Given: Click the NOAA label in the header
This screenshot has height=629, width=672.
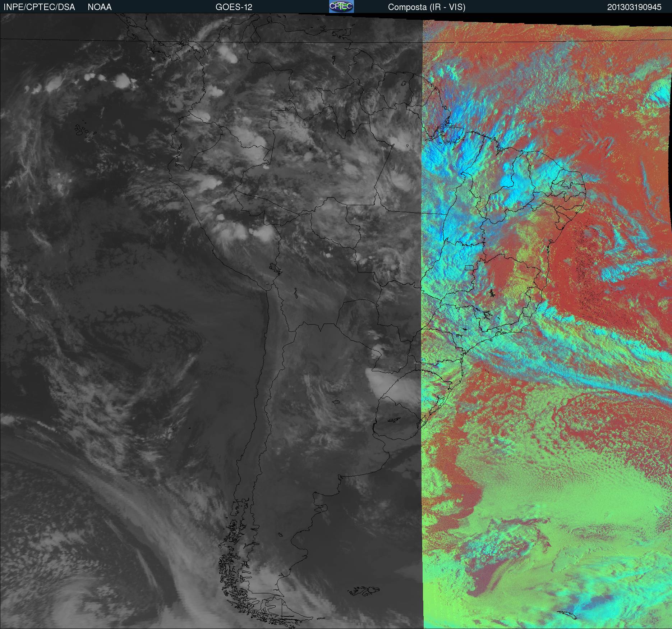Looking at the screenshot, I should tap(100, 7).
